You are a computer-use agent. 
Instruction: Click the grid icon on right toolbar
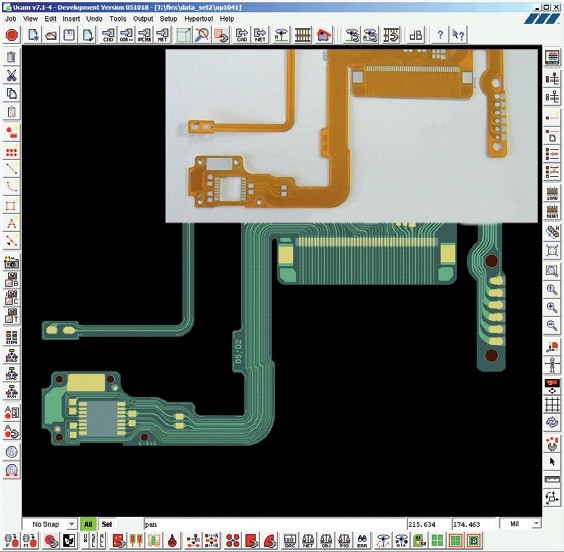click(552, 404)
